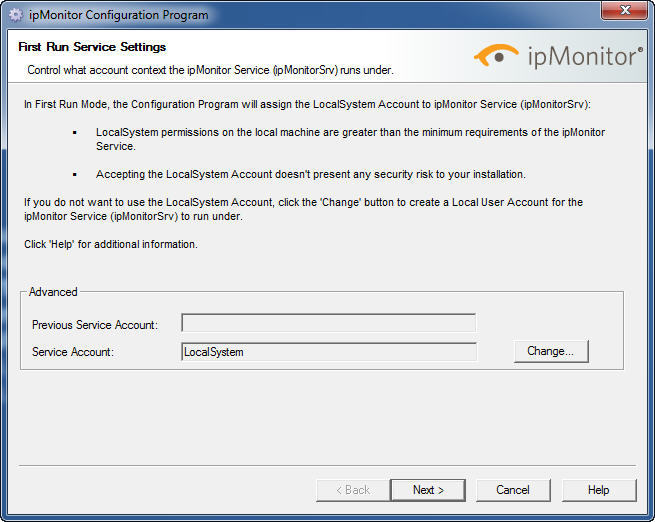This screenshot has height=522, width=655.
Task: Click the "Click 'Help' for additional information" line
Action: tap(111, 244)
